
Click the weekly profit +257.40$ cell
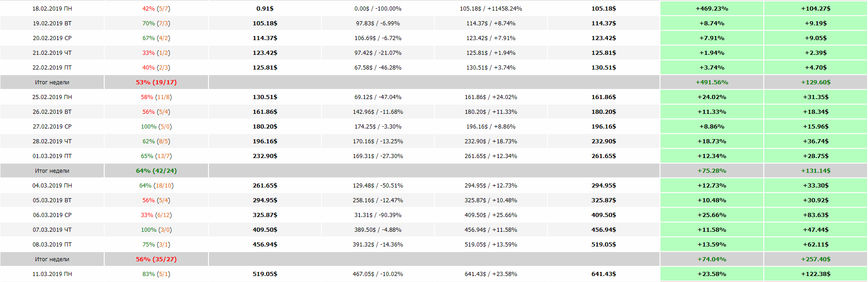[815, 259]
